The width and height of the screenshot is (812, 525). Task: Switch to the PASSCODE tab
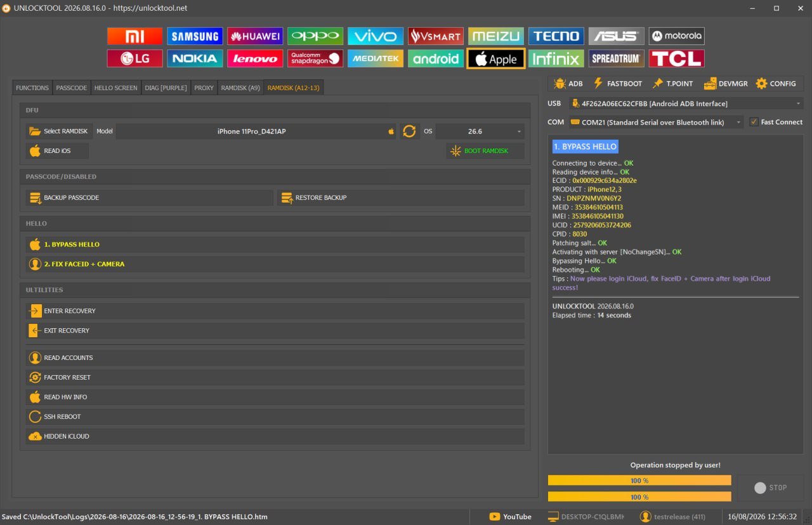[x=72, y=88]
